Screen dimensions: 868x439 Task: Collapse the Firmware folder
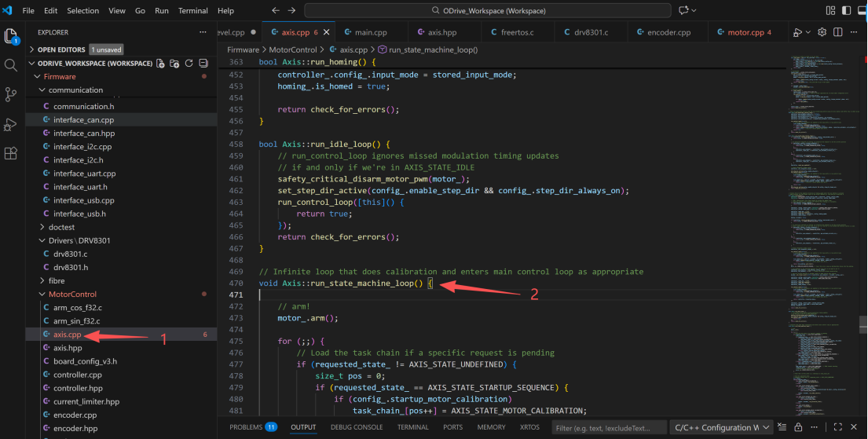[38, 76]
